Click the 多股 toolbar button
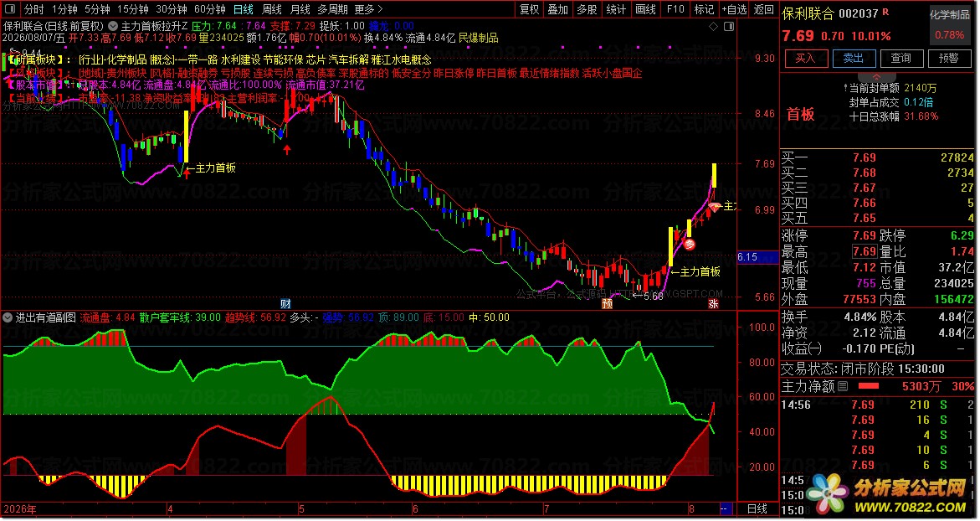Image resolution: width=980 pixels, height=521 pixels. point(587,9)
